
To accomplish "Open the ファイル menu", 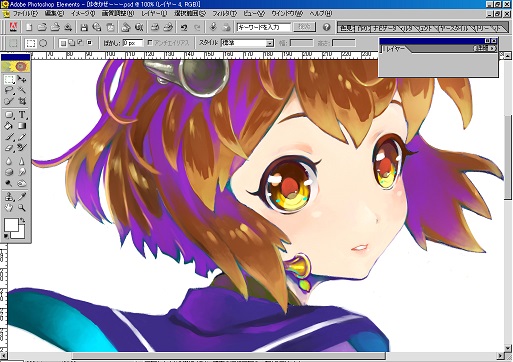I will pos(25,14).
